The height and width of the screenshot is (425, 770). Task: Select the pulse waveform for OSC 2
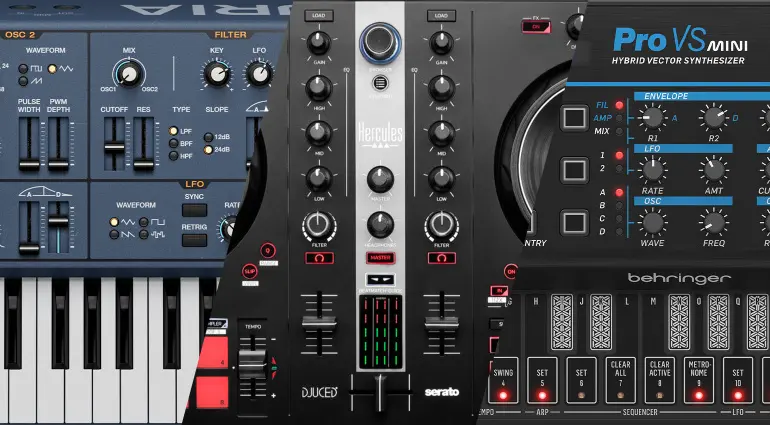tap(23, 69)
